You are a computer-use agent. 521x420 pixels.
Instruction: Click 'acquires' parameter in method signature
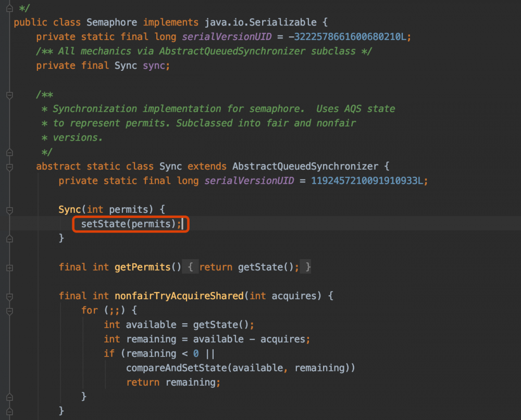point(294,296)
